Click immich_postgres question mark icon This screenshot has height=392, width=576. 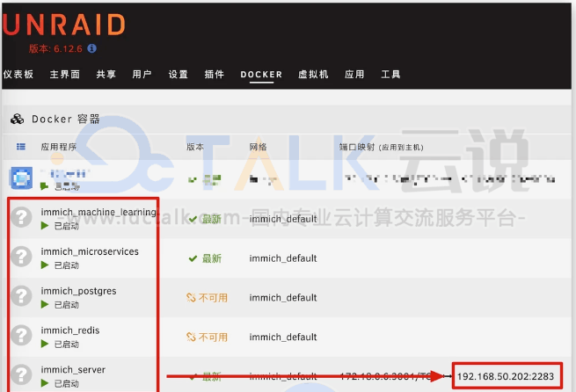point(21,295)
